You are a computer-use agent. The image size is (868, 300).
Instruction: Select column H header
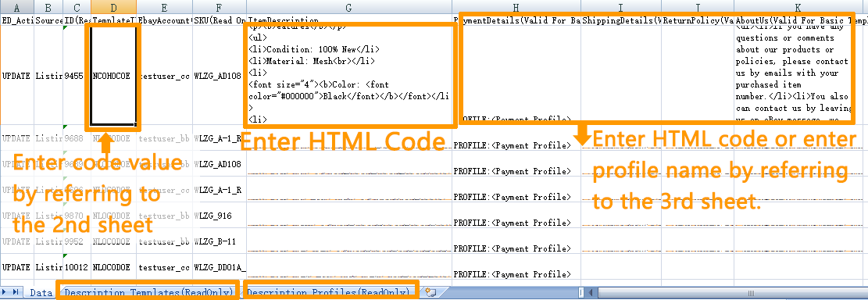pos(516,8)
